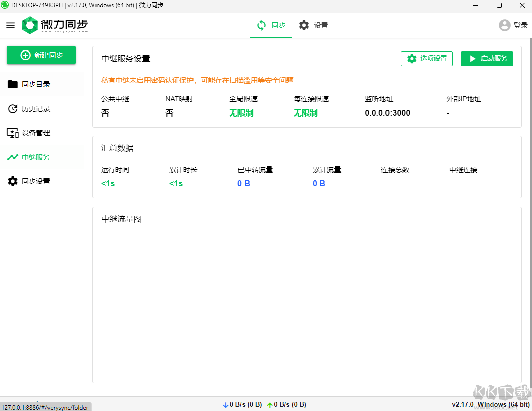Click the 微力同步 logo icon

click(x=29, y=24)
